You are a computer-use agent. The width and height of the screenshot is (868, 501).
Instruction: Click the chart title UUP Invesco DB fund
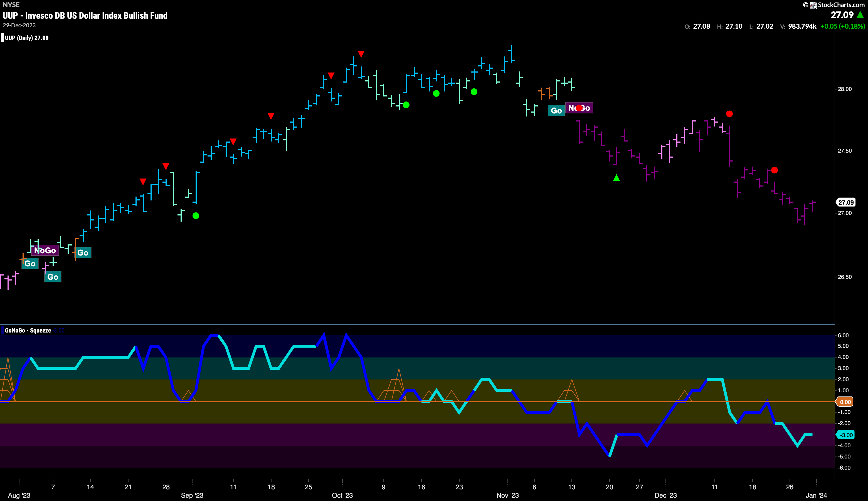click(x=85, y=16)
